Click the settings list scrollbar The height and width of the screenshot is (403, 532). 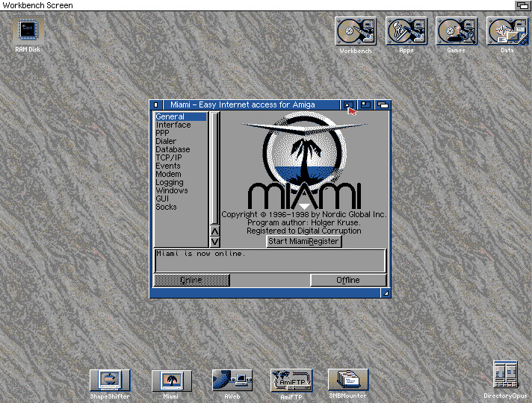(x=214, y=169)
